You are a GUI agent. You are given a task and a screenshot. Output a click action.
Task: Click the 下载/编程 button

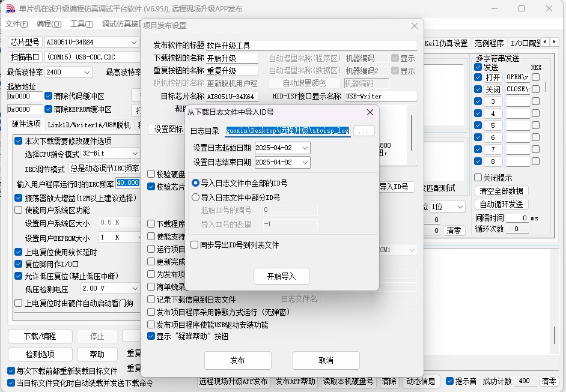(40, 336)
